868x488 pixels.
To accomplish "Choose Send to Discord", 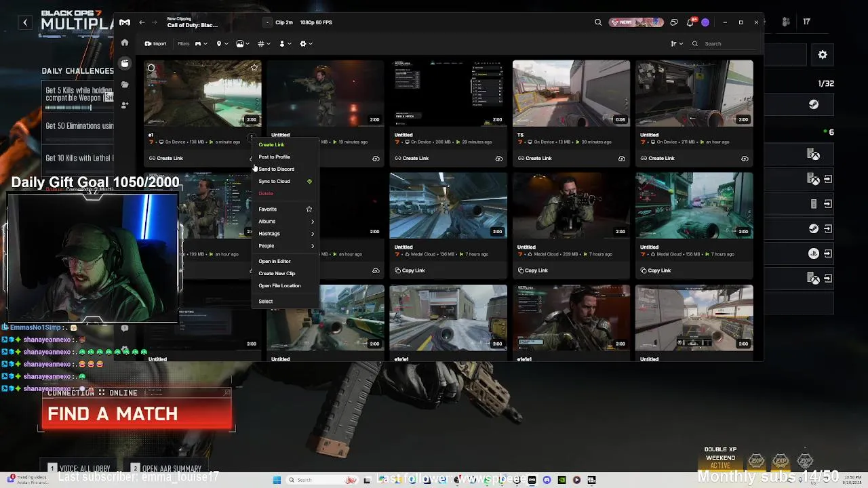I will [285, 169].
